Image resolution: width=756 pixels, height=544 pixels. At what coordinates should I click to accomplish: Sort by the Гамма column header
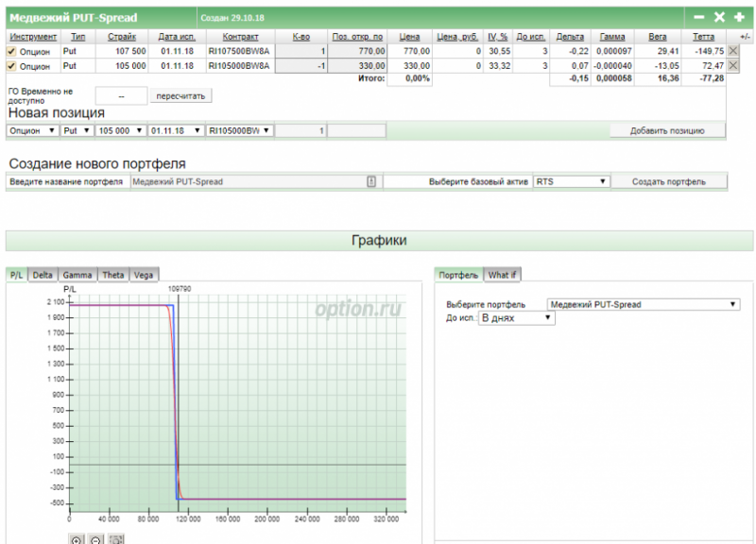pyautogui.click(x=612, y=37)
